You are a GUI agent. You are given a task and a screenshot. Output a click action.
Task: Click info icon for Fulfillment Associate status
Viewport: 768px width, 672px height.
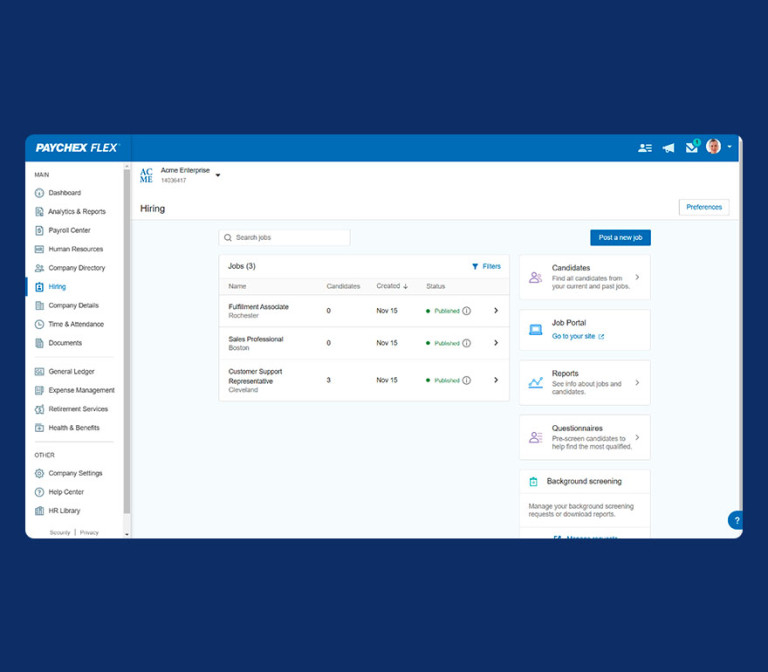point(467,311)
